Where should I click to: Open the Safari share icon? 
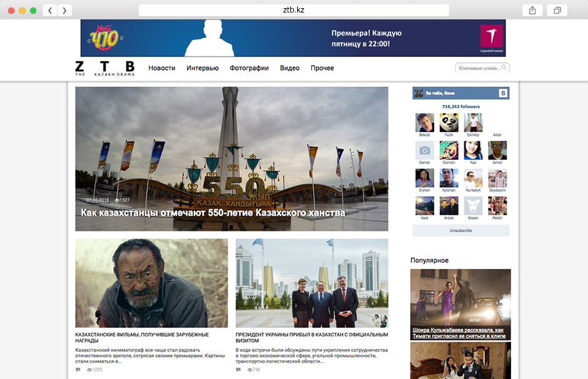(x=532, y=10)
